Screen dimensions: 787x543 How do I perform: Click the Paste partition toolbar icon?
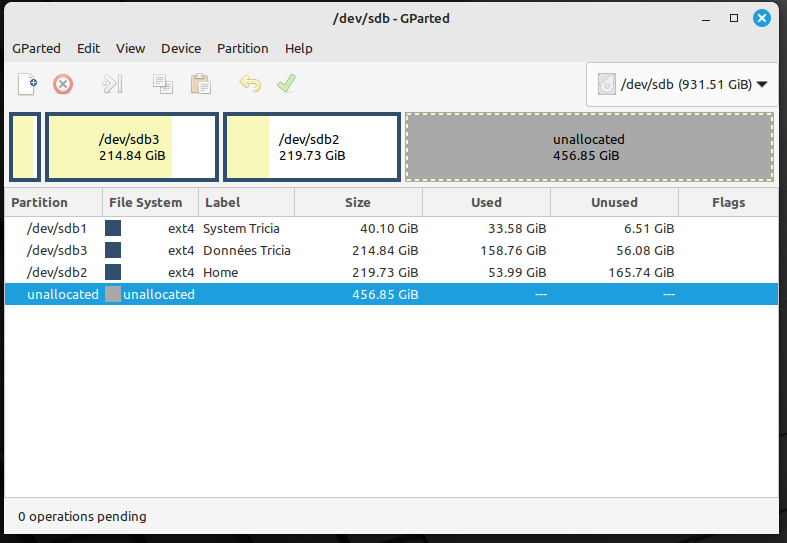(201, 84)
